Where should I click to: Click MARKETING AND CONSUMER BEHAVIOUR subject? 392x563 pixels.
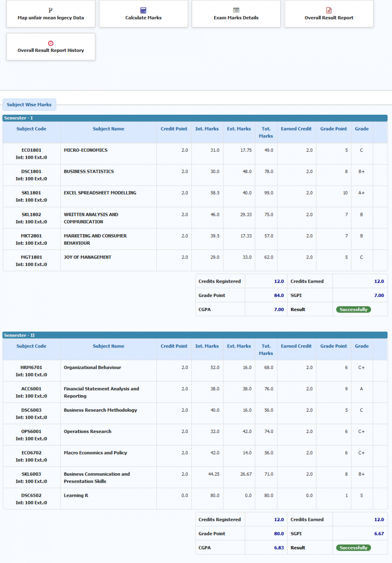pyautogui.click(x=95, y=239)
